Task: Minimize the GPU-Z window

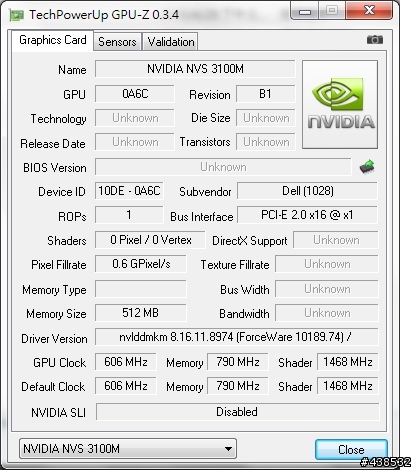Action: pos(304,11)
